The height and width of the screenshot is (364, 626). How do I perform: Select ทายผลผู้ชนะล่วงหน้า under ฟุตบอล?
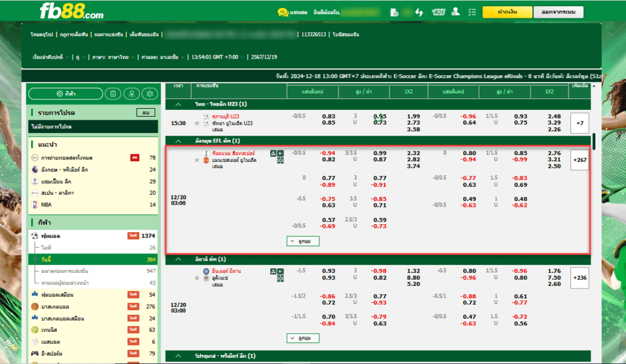tap(94, 283)
